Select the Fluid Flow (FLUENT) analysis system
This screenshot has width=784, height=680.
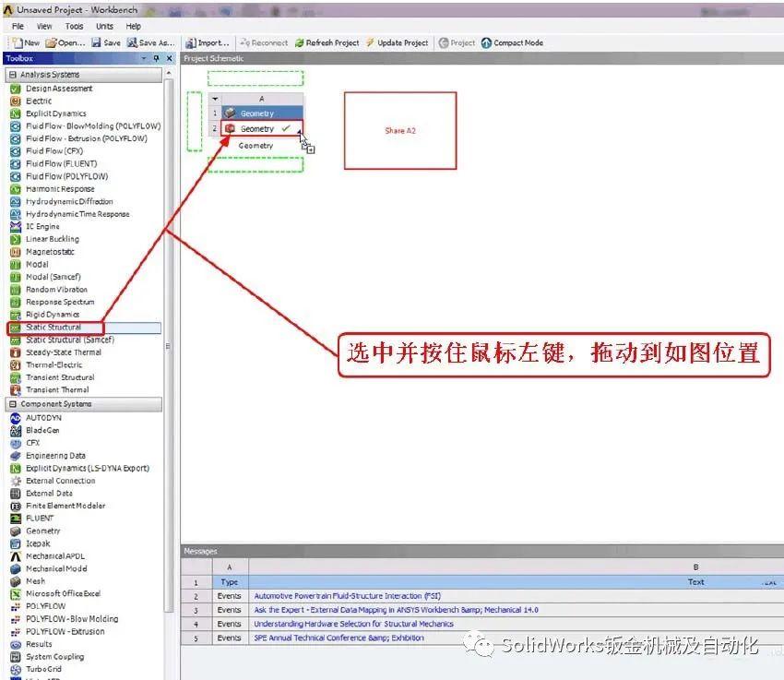[x=55, y=163]
